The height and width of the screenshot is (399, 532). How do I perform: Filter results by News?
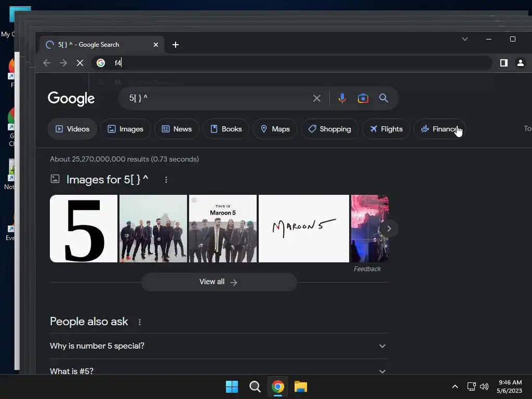coord(177,129)
